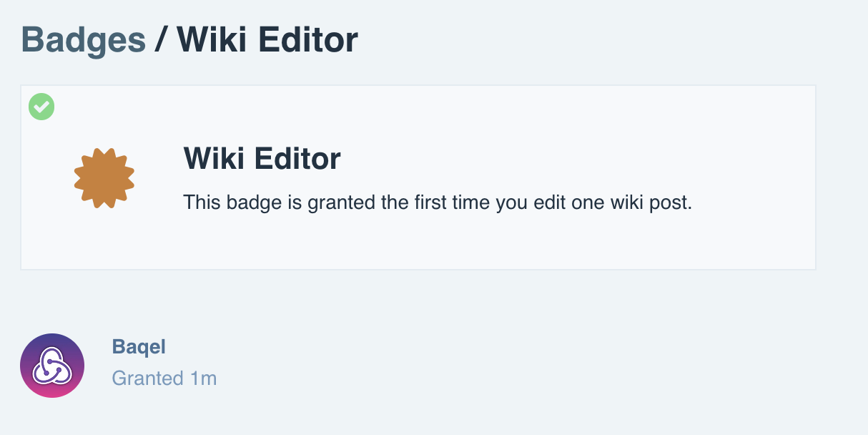Click the bronze badge type emblem
Image resolution: width=868 pixels, height=435 pixels.
pos(104,178)
